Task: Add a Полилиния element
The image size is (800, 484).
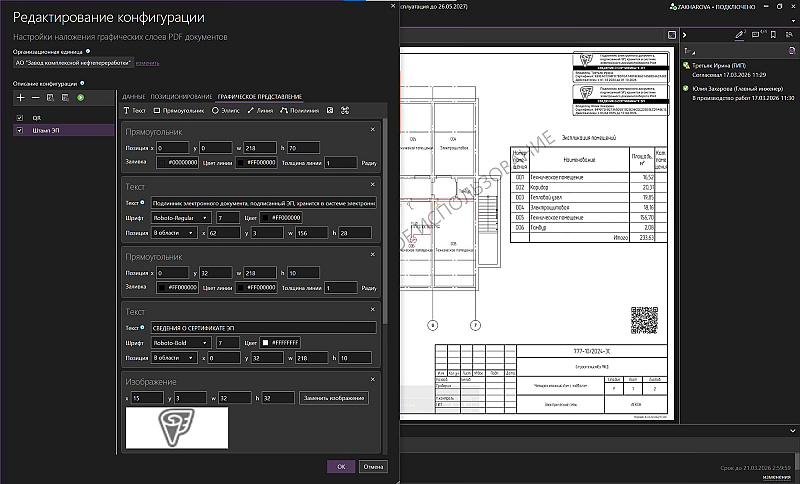Action: [300, 110]
